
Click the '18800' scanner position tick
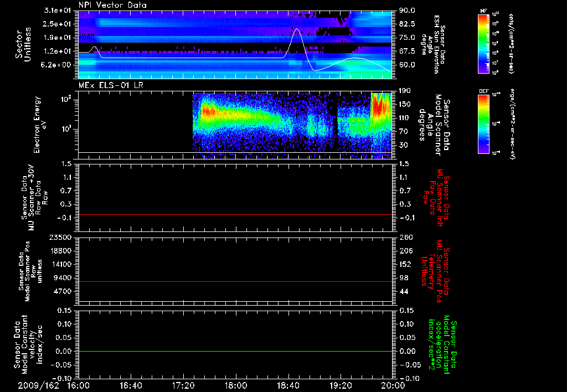click(x=61, y=251)
